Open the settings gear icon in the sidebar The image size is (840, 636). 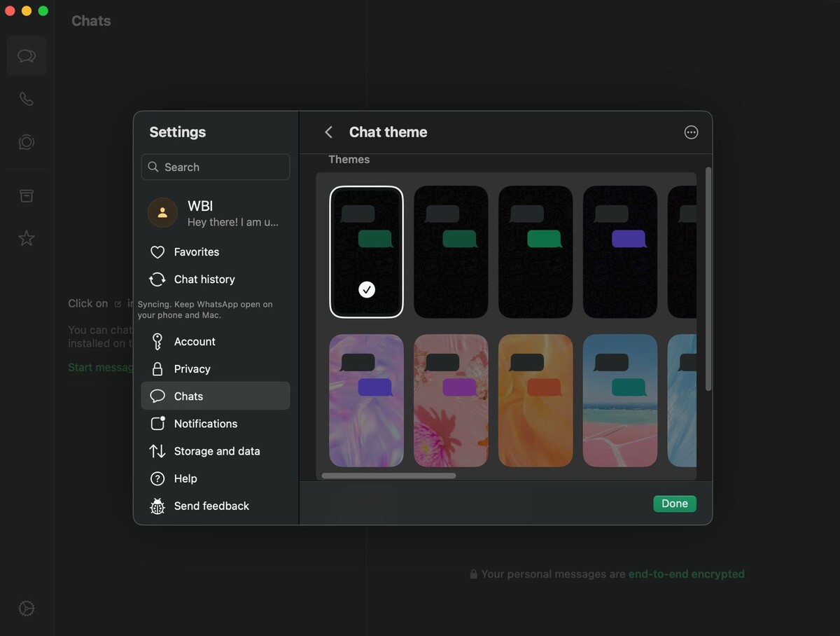point(27,608)
